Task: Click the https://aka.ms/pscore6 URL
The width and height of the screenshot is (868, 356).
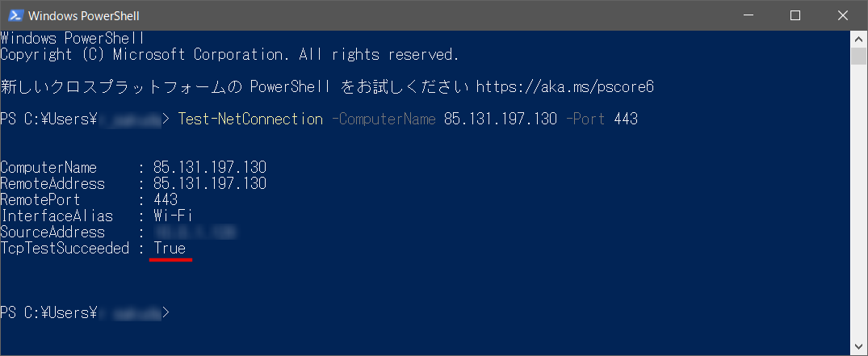Action: [565, 87]
